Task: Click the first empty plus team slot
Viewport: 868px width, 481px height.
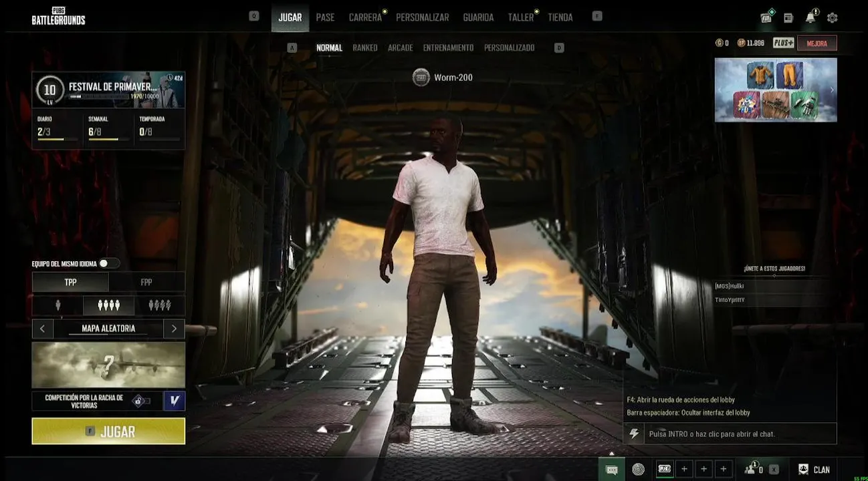Action: coord(684,469)
